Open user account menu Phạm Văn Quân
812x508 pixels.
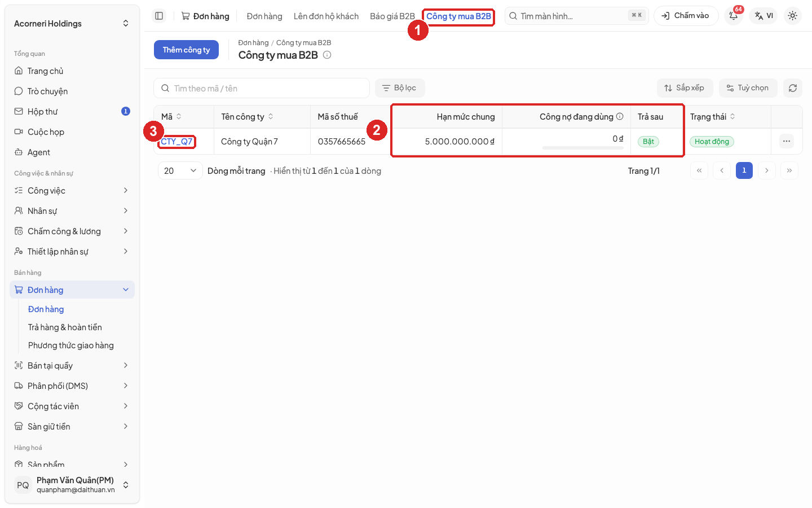click(x=72, y=485)
